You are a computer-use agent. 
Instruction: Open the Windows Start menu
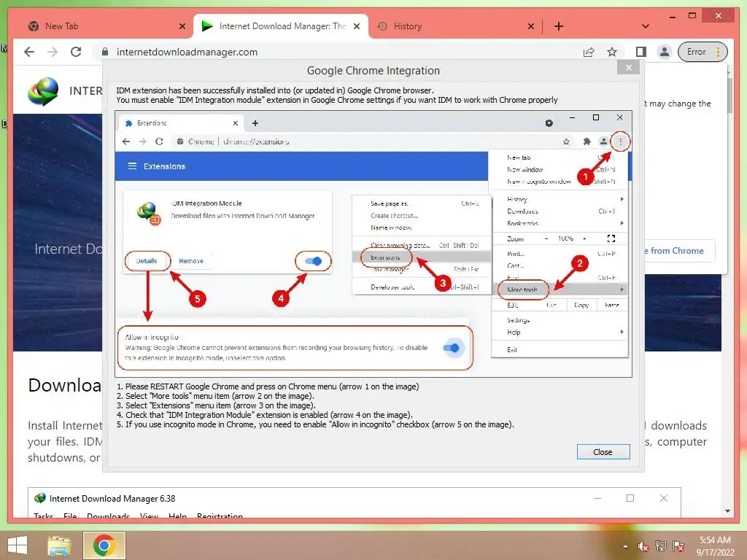[x=18, y=545]
